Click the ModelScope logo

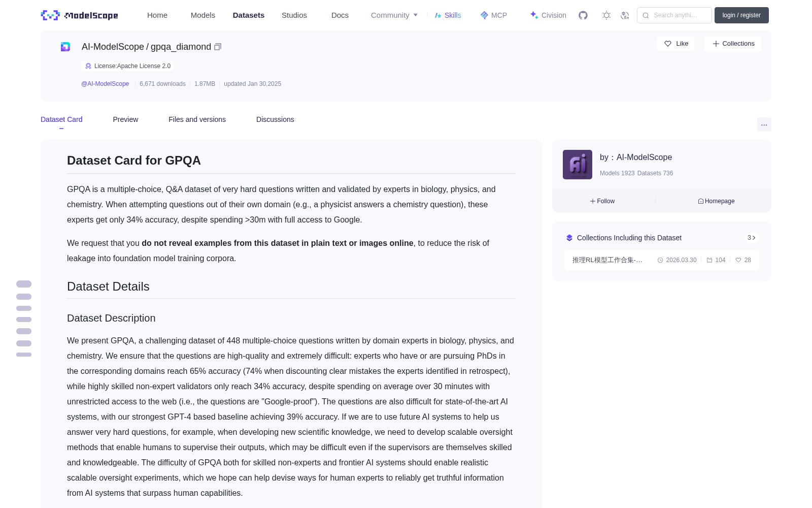[x=79, y=15]
